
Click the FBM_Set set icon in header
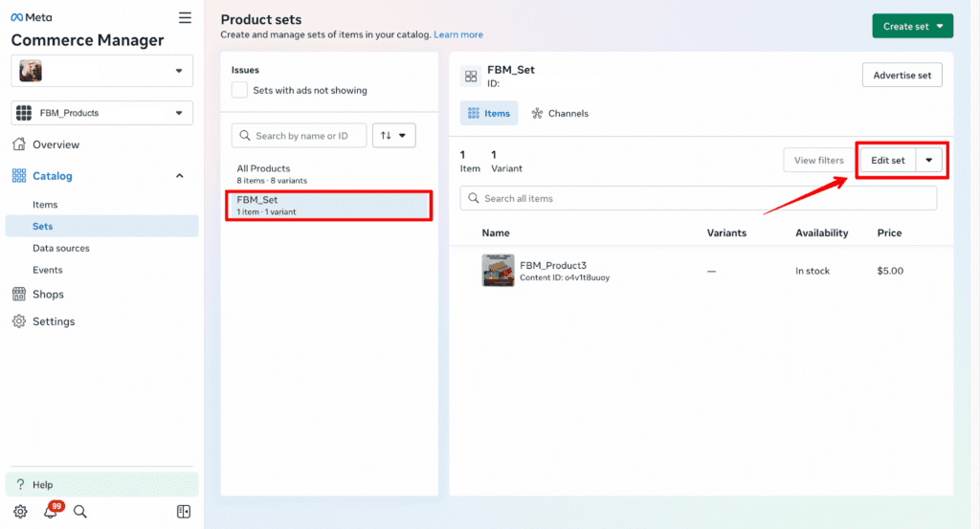point(471,77)
